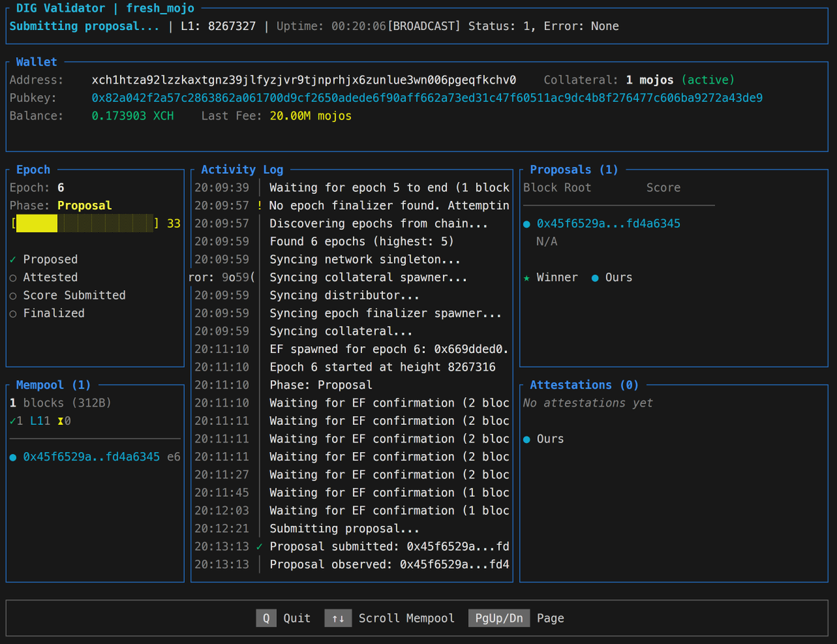Screen dimensions: 837x644
Task: Click the wallet pubkey hex value
Action: tap(427, 98)
